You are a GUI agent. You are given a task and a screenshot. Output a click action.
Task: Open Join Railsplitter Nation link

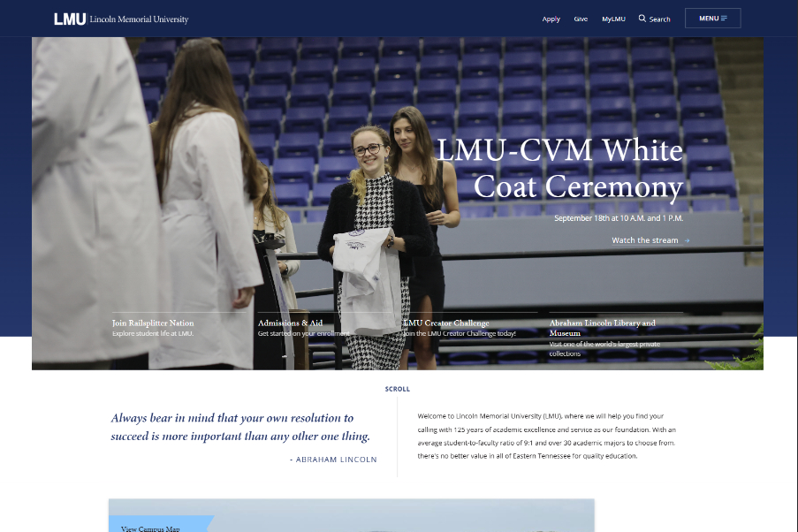(153, 323)
